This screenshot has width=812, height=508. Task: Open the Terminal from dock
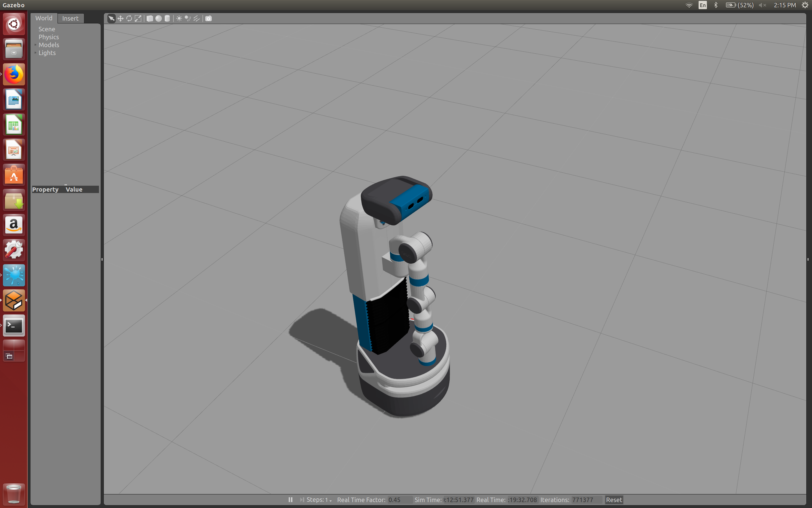(14, 326)
